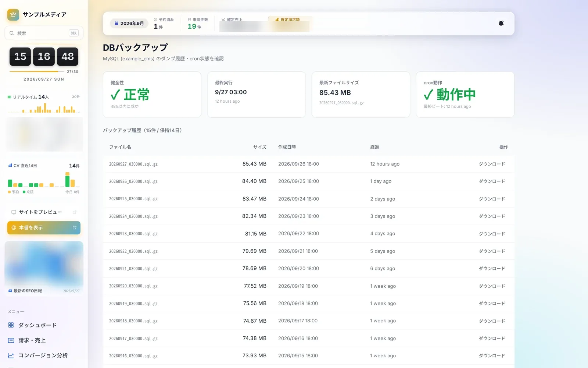Click the site preview monitor icon
588x368 pixels.
pos(14,212)
